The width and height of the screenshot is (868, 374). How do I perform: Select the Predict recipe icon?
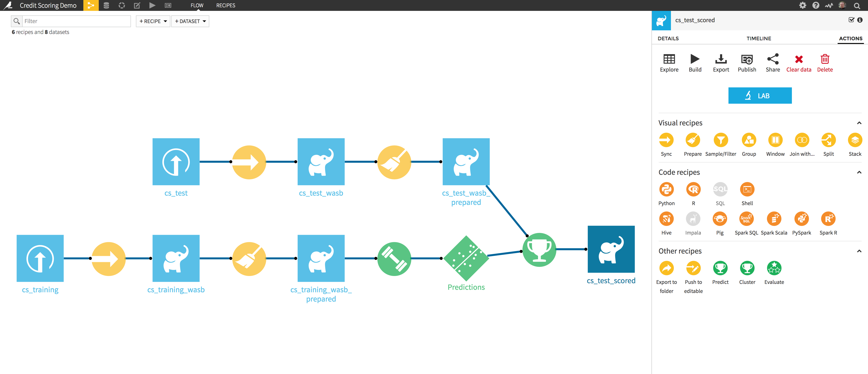point(720,268)
